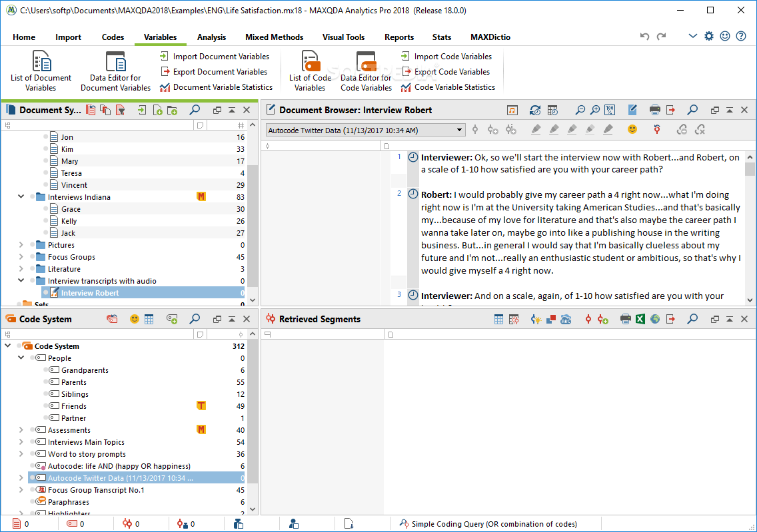Search within Document Browser

[x=692, y=110]
